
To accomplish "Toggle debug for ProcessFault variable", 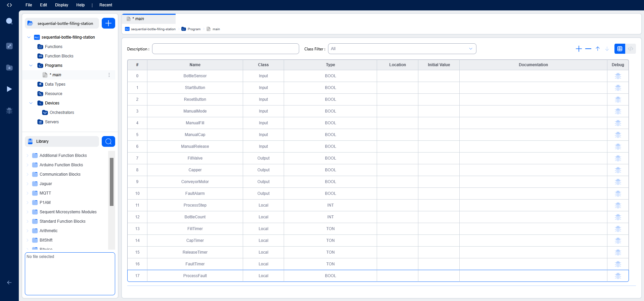I will (x=618, y=276).
